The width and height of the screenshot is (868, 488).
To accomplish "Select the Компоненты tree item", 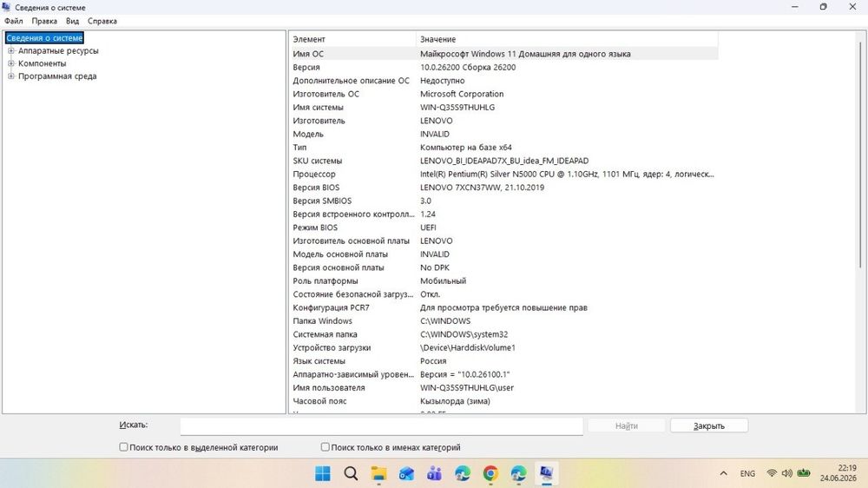I will tap(42, 63).
